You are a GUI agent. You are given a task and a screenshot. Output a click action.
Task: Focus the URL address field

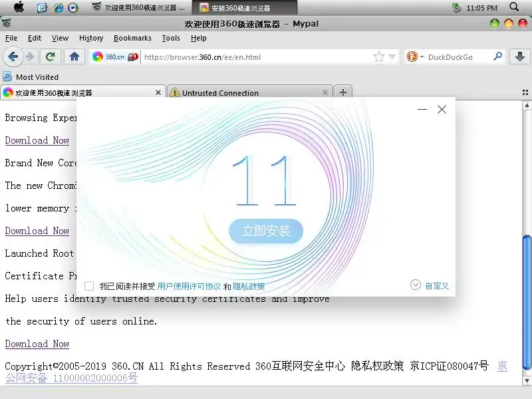tap(256, 57)
